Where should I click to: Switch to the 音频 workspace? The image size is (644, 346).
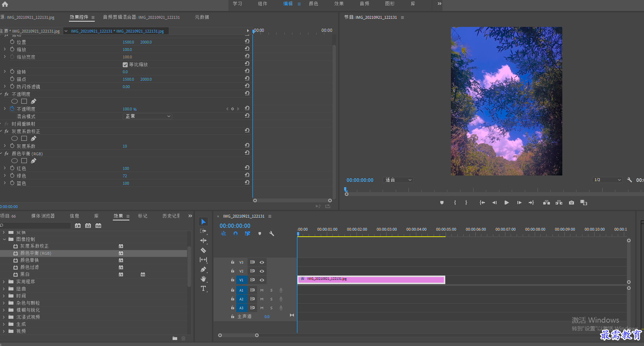364,4
